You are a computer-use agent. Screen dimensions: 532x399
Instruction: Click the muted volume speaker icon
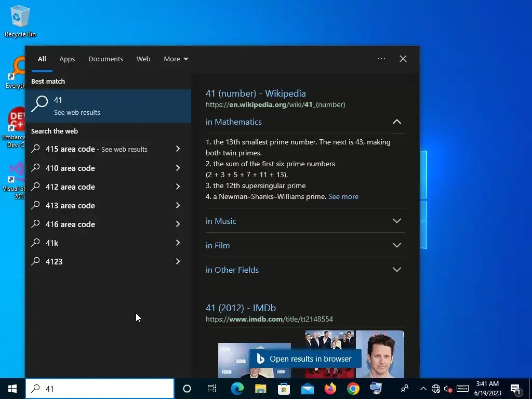coord(448,389)
